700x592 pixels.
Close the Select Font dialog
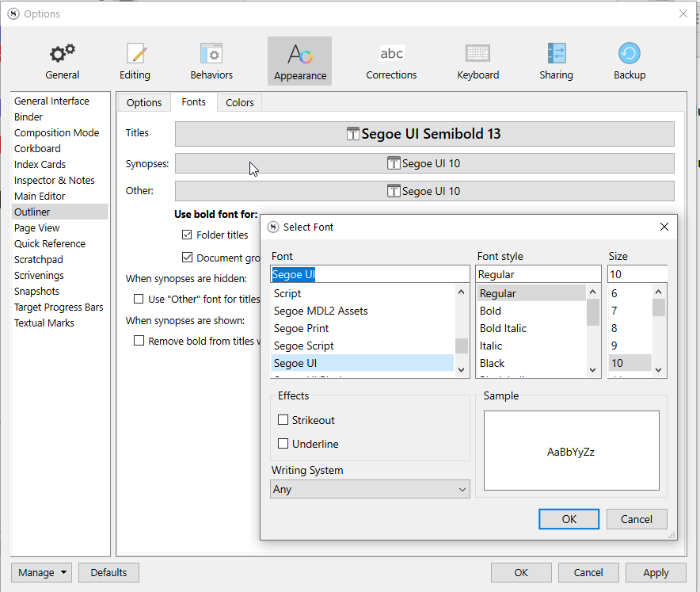click(x=664, y=227)
